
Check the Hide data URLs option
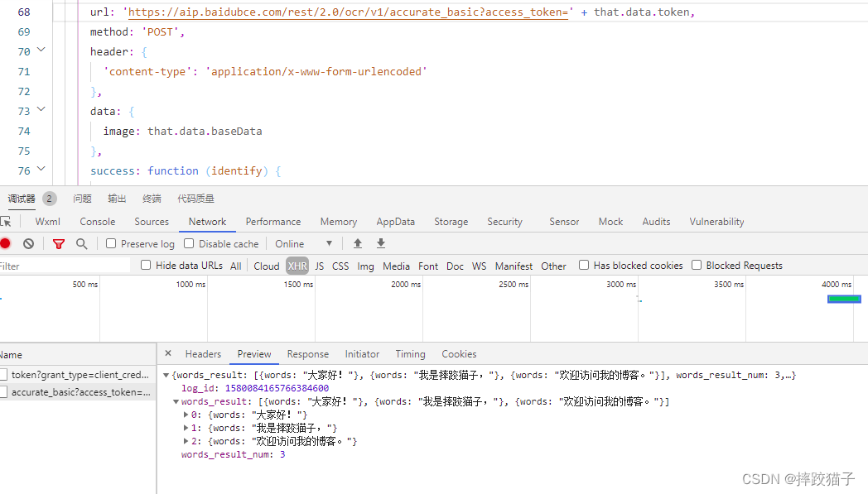coord(146,265)
